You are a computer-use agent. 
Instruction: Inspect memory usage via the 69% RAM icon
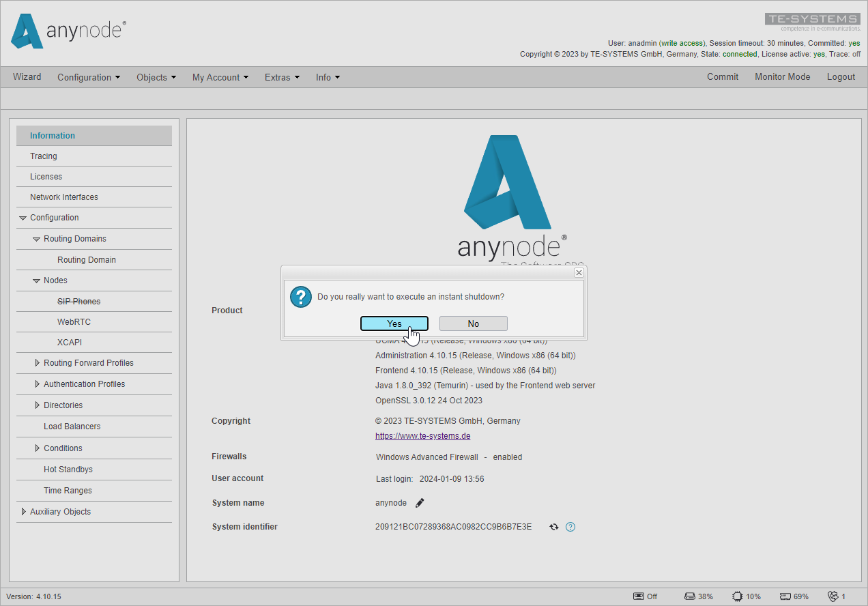tap(785, 596)
